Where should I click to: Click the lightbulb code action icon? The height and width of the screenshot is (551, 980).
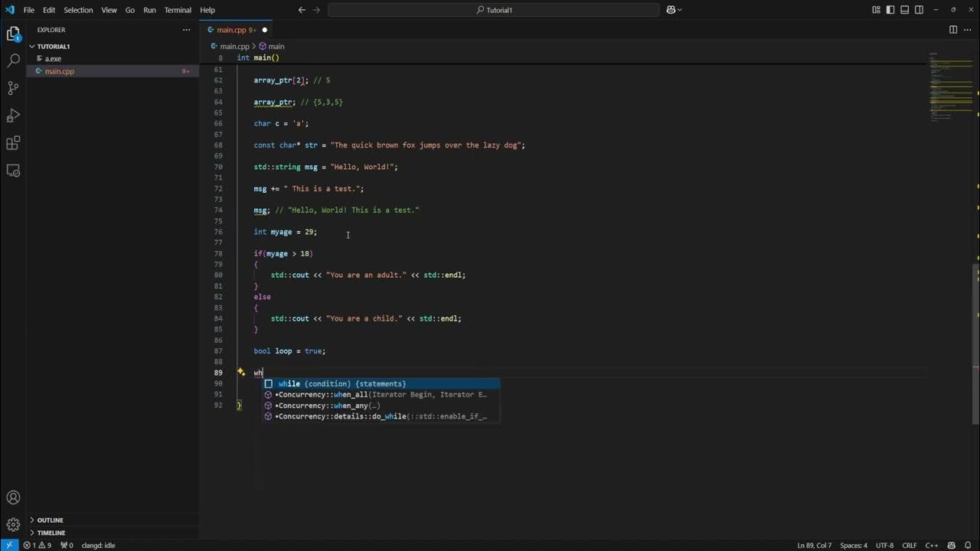[240, 372]
